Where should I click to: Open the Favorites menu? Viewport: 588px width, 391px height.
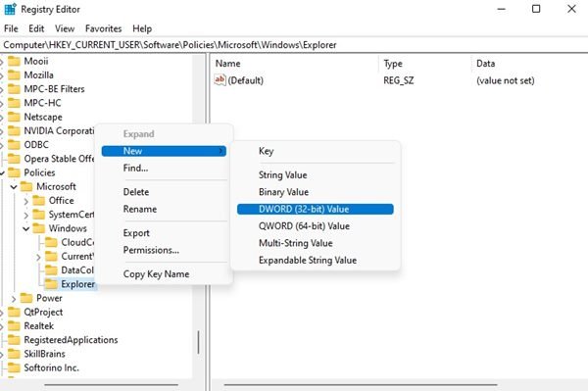(x=104, y=28)
